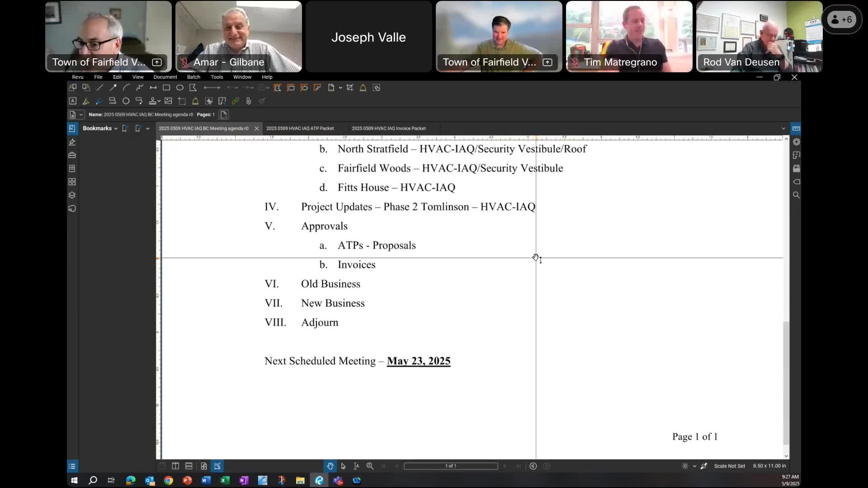868x488 pixels.
Task: Attach a file using the paperclip icon
Action: [249, 101]
